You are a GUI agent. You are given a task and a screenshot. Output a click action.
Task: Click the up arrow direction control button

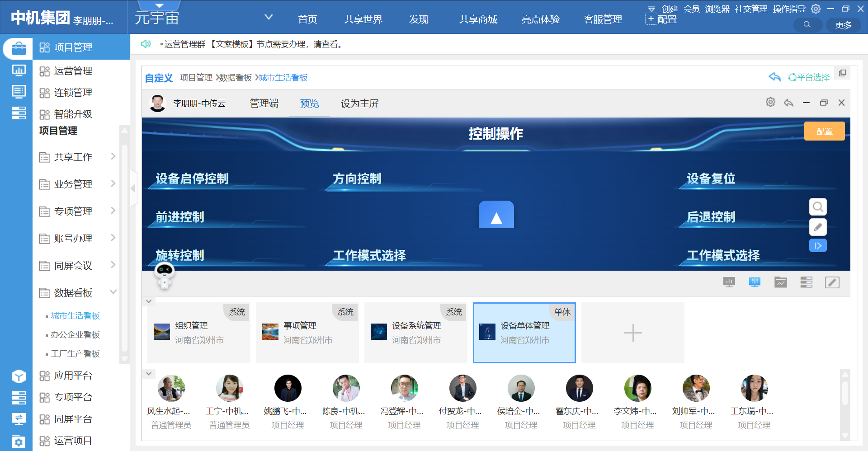(x=496, y=215)
